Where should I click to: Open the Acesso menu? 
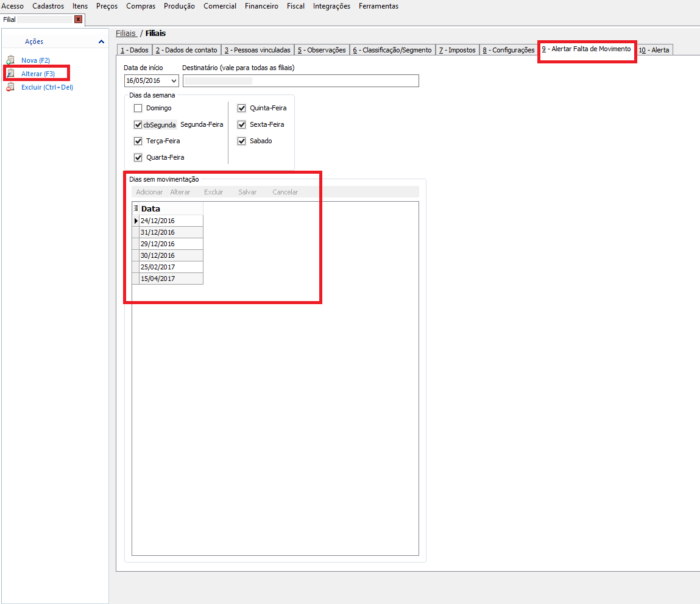[x=13, y=6]
